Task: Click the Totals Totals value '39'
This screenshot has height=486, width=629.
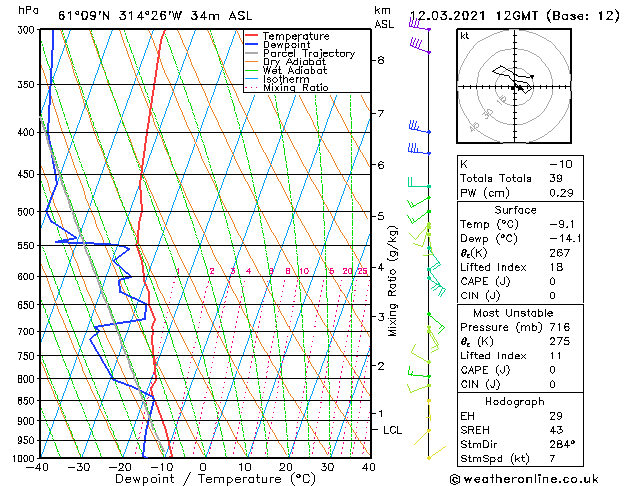Action: (556, 178)
